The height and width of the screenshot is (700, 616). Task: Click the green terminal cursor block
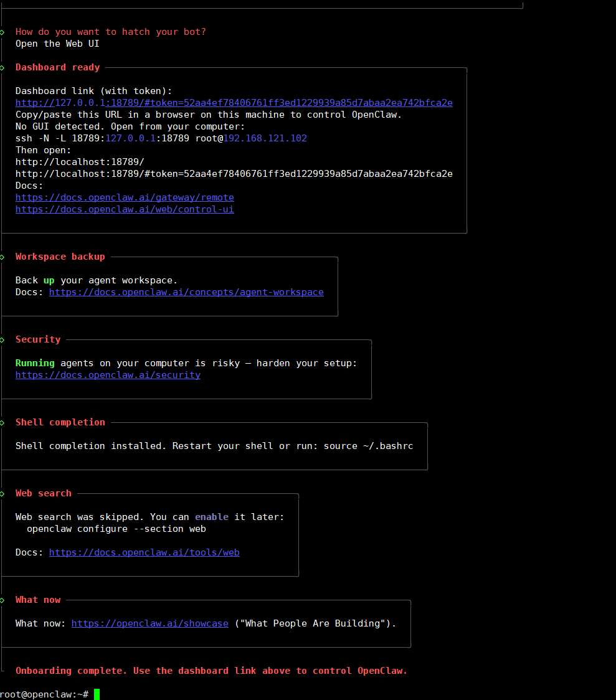pyautogui.click(x=97, y=694)
